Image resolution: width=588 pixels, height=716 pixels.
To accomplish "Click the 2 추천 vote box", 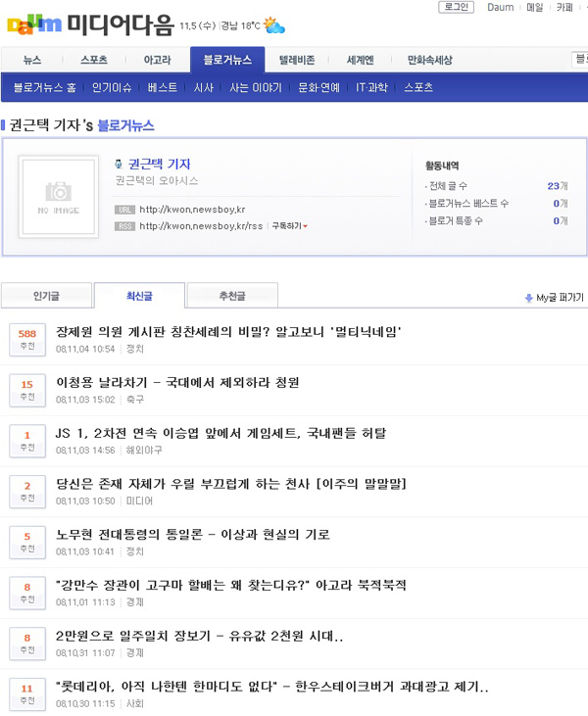I will pyautogui.click(x=27, y=491).
